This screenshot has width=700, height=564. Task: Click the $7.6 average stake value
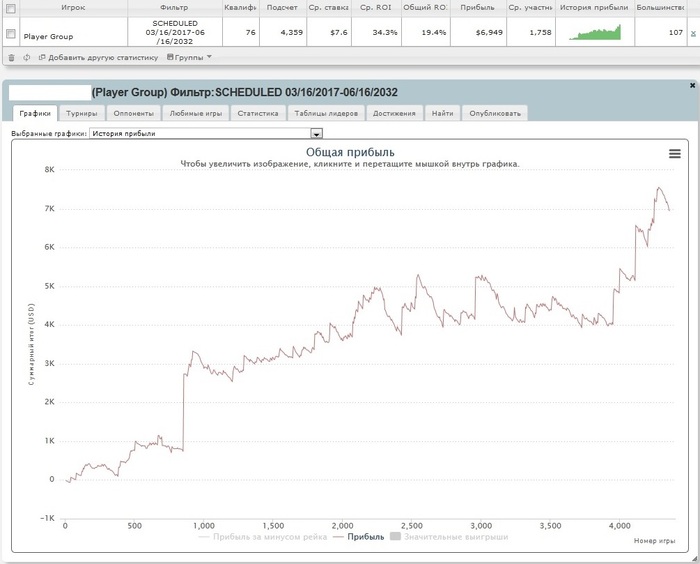pyautogui.click(x=339, y=33)
